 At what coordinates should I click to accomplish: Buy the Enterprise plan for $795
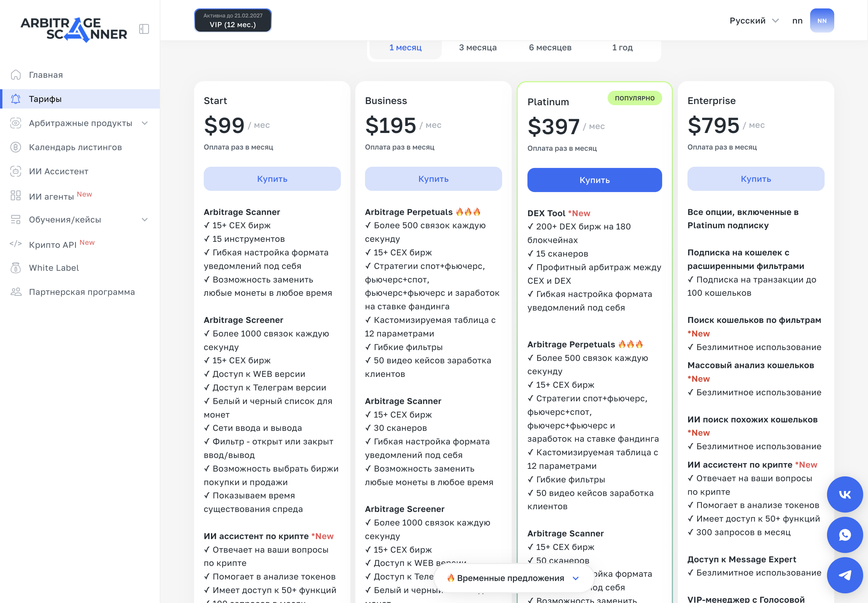756,179
